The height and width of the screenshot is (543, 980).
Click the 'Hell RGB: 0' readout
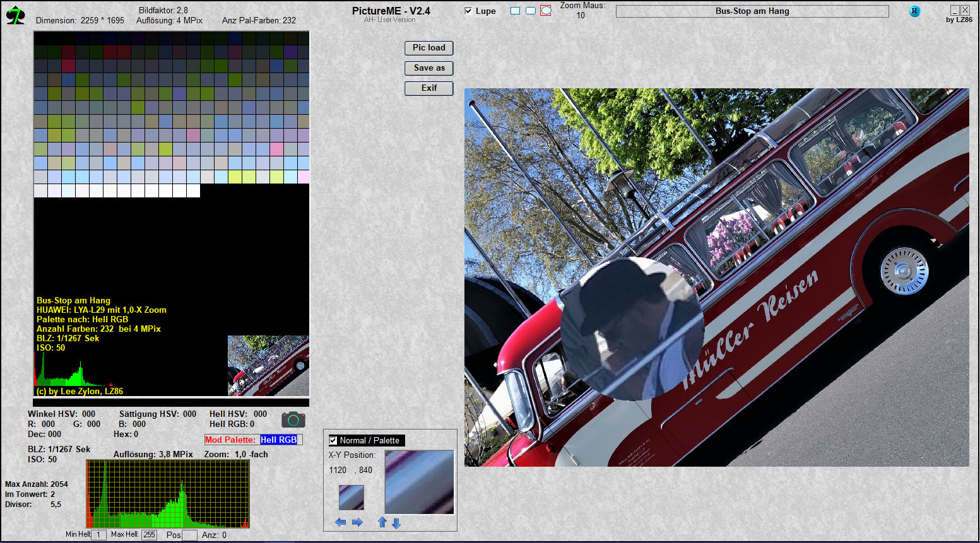point(232,424)
